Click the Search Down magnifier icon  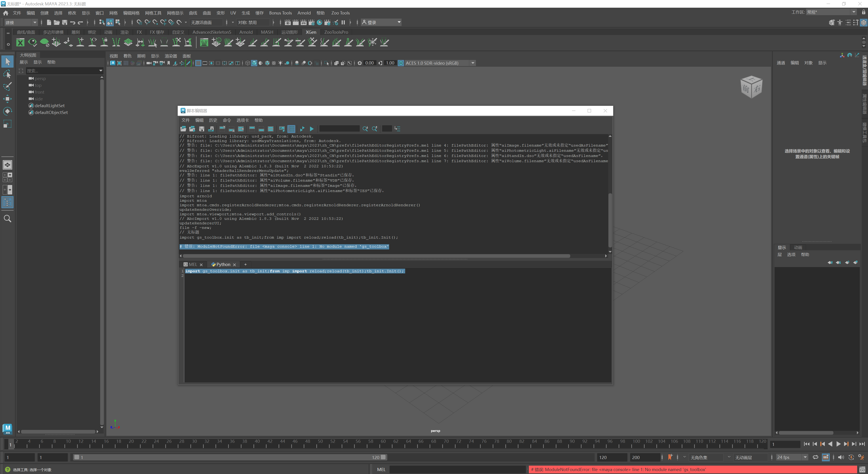[365, 129]
